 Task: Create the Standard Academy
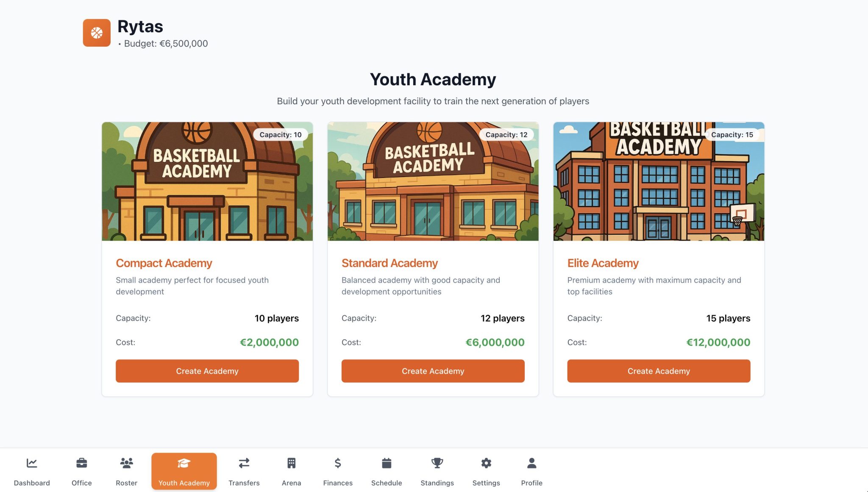[x=433, y=371]
